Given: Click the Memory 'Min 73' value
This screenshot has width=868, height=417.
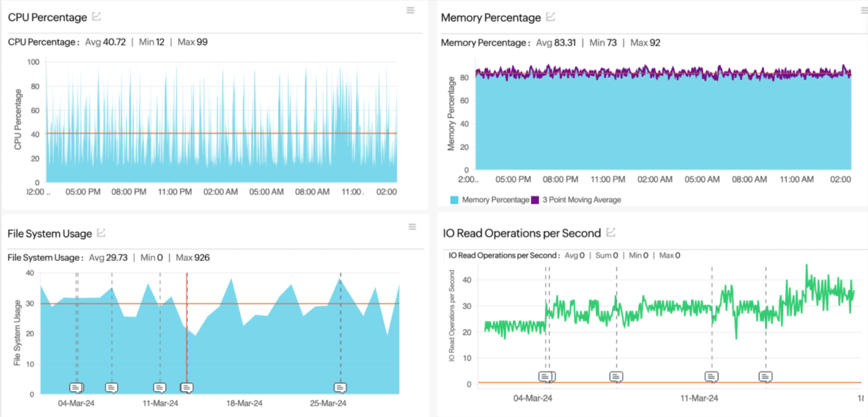Looking at the screenshot, I should 603,43.
